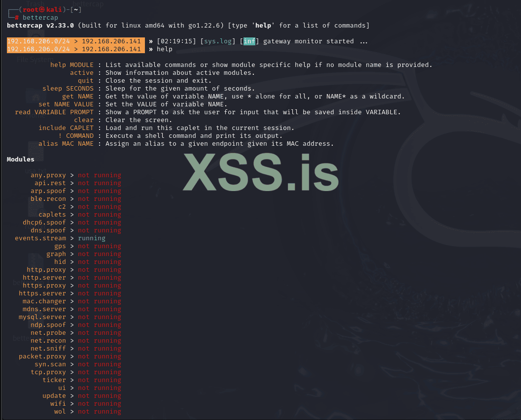Click the 'dhcp6.spoof' module name

(x=44, y=223)
